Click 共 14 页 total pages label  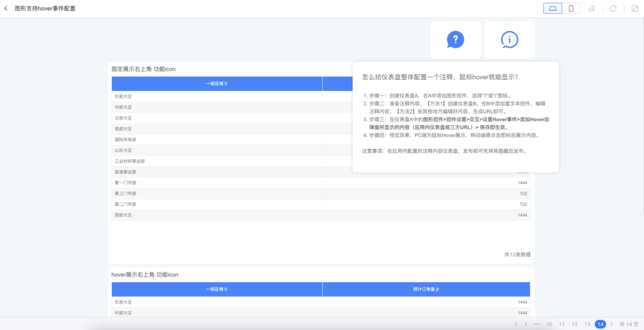(x=629, y=324)
